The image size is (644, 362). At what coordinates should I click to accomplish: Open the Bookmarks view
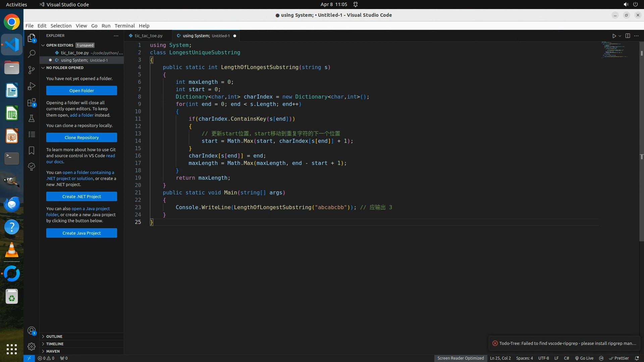pyautogui.click(x=32, y=150)
